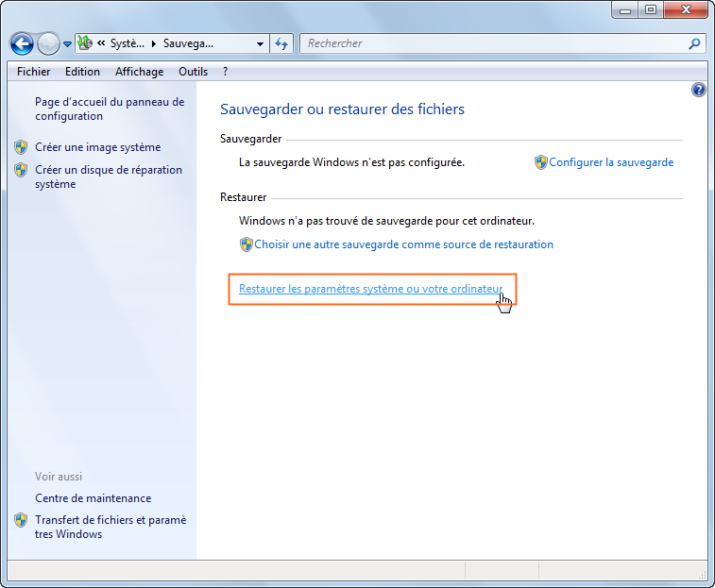
Task: Open the ? help menu
Action: pyautogui.click(x=225, y=72)
